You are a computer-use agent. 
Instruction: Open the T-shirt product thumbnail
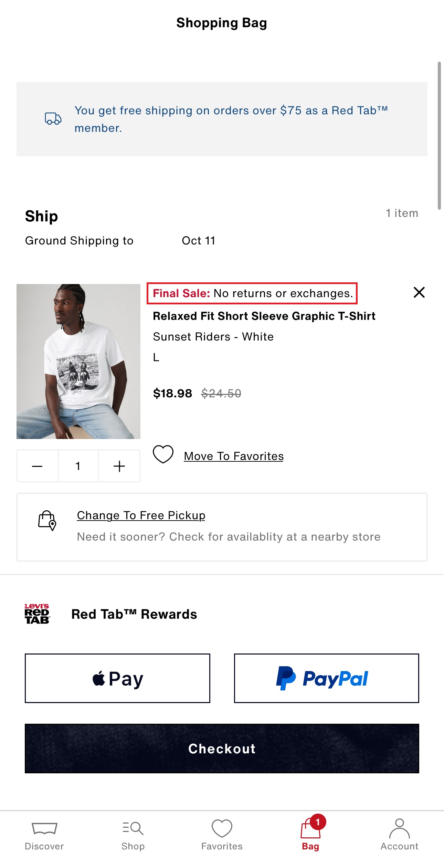click(78, 361)
